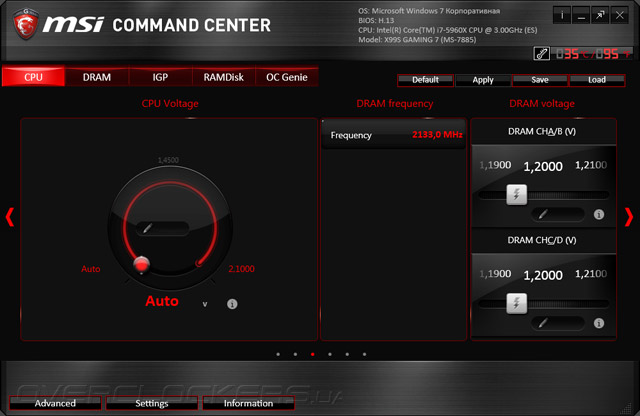Open the Advanced panel

point(55,403)
